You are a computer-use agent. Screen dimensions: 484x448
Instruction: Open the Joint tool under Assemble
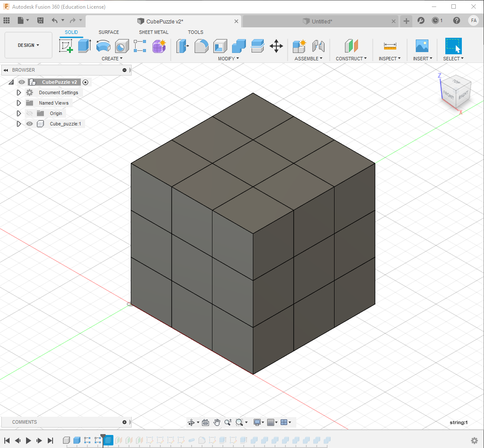(318, 46)
